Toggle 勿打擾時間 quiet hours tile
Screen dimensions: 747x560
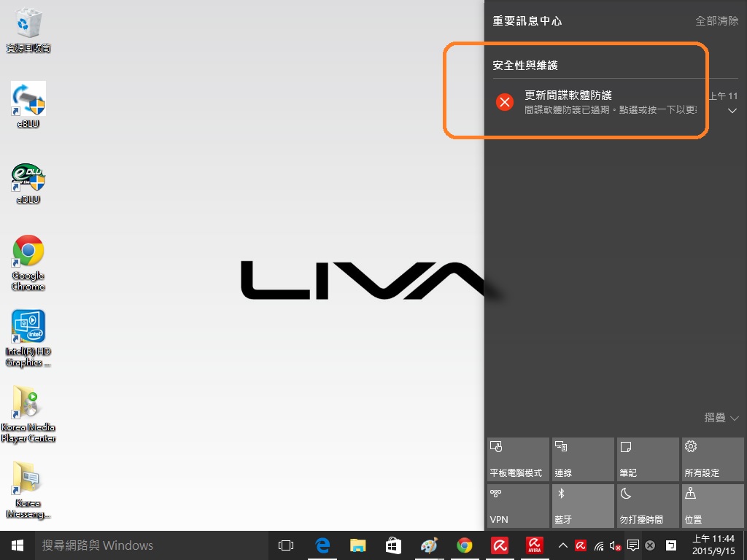click(648, 506)
